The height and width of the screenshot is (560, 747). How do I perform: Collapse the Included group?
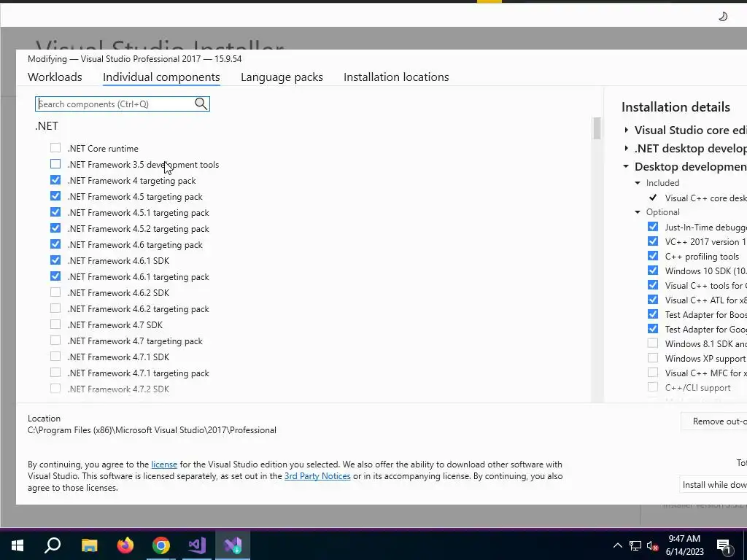(638, 183)
